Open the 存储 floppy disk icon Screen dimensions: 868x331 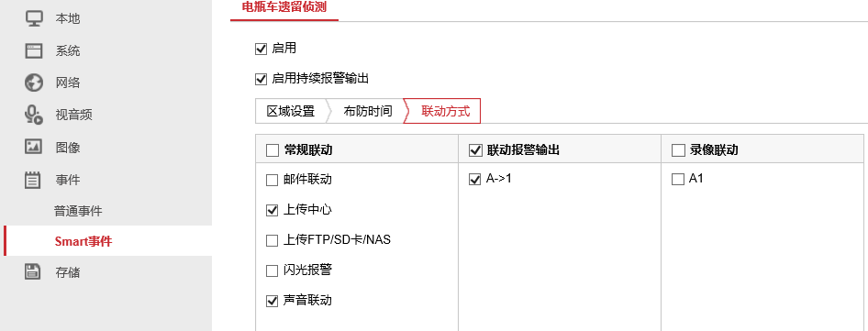coord(33,271)
